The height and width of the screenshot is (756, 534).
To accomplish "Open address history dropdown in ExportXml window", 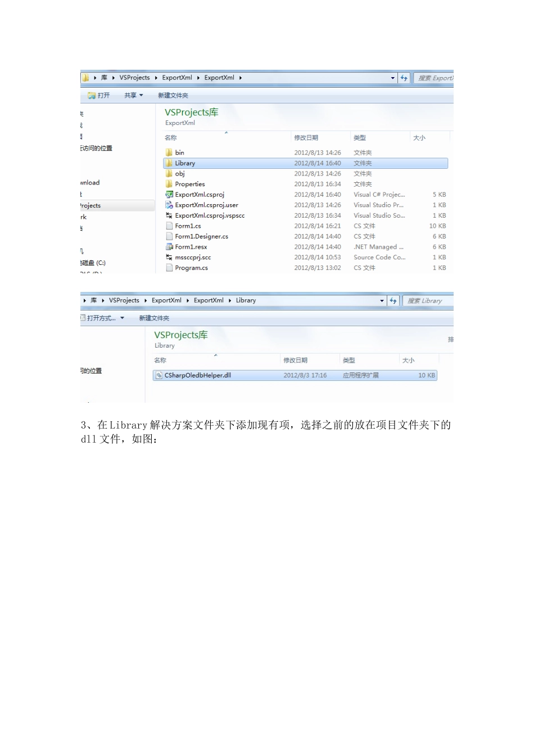I will tap(392, 78).
